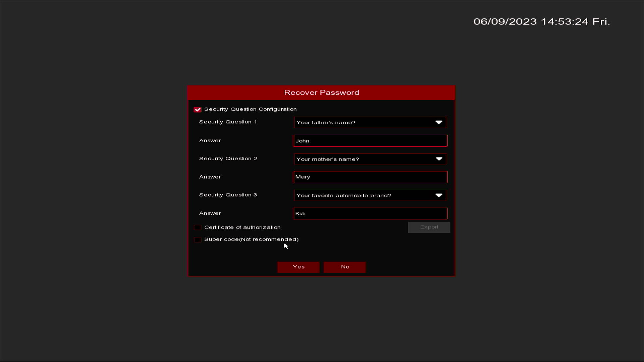Click Certificate of authorization label text

(x=242, y=227)
